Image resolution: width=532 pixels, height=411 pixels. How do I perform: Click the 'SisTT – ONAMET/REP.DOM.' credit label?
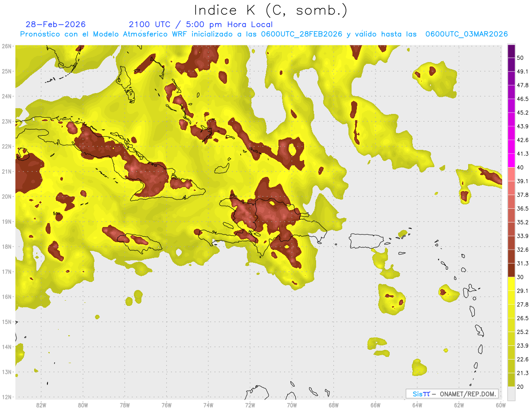click(452, 394)
